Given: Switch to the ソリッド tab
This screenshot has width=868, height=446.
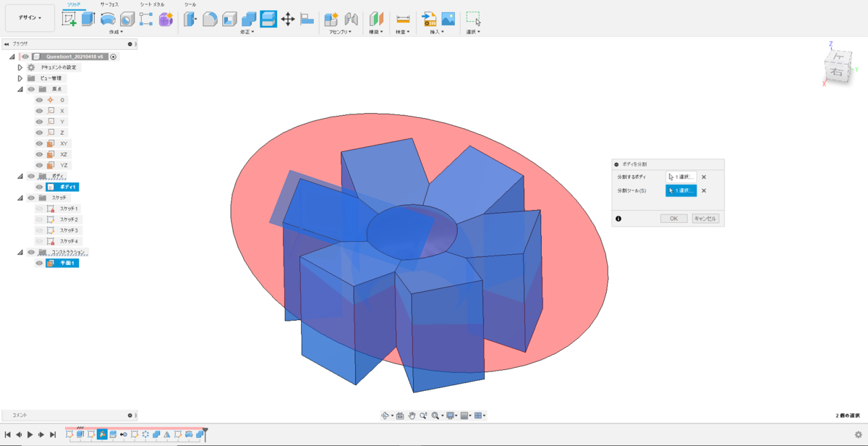Looking at the screenshot, I should 73,4.
